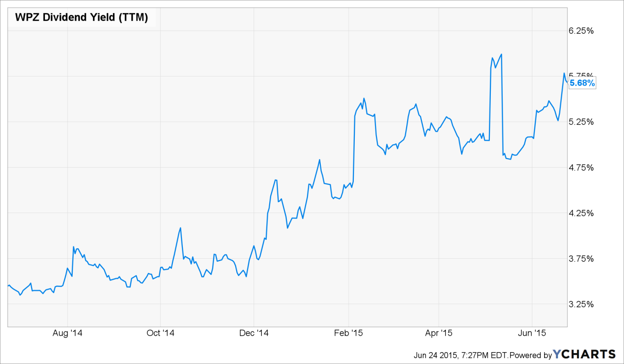Image resolution: width=624 pixels, height=364 pixels.
Task: Click the Jun '15 x-axis label
Action: coord(532,333)
